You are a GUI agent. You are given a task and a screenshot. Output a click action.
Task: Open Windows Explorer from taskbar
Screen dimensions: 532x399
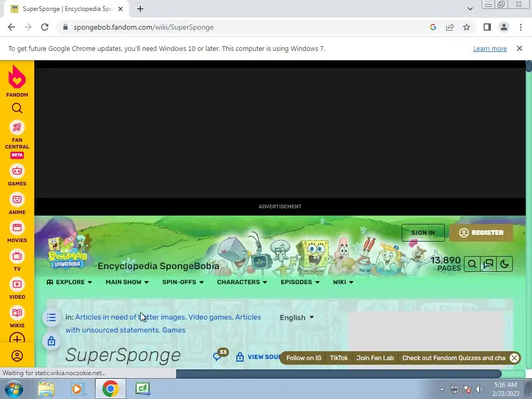(x=46, y=389)
